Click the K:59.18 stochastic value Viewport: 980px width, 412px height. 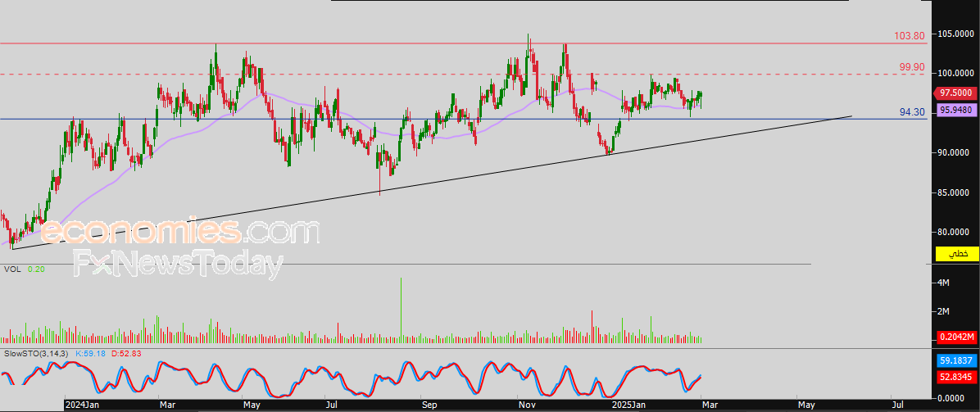(91, 355)
